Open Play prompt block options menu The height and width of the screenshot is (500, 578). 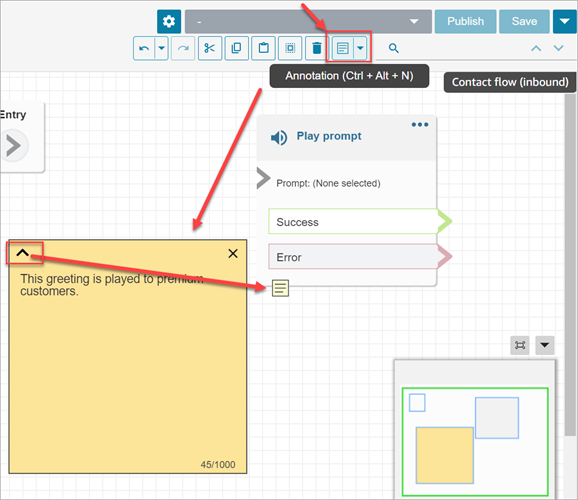420,125
